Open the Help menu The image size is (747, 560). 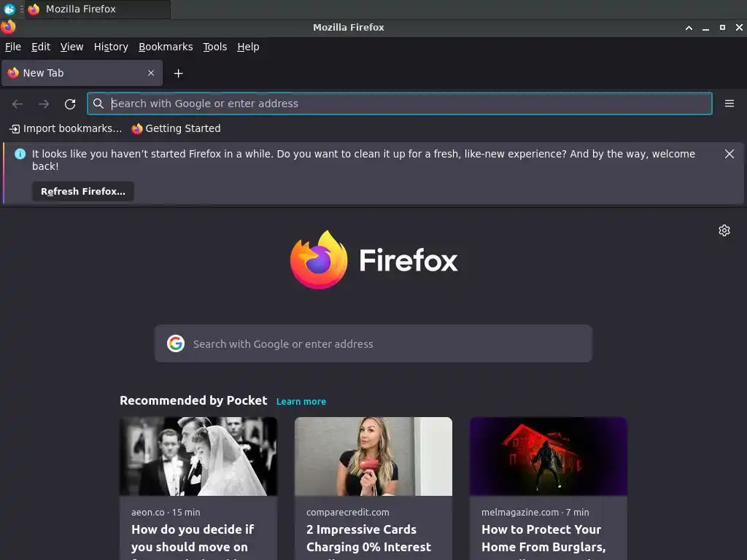[248, 47]
